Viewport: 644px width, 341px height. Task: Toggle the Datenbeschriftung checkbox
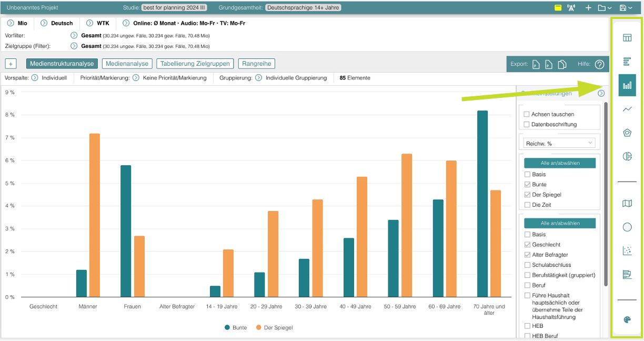click(527, 125)
